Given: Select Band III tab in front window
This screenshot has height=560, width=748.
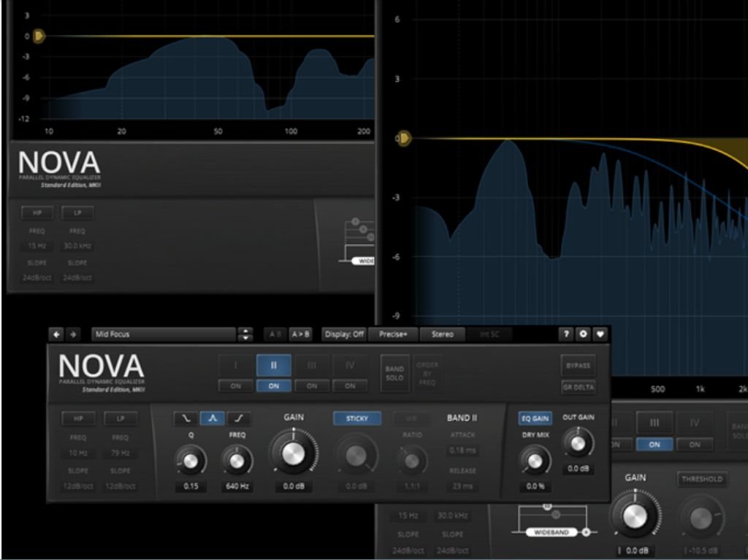Looking at the screenshot, I should pyautogui.click(x=312, y=365).
